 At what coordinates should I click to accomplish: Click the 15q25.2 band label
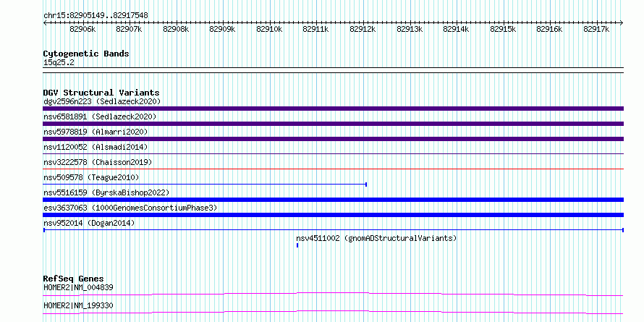(59, 63)
